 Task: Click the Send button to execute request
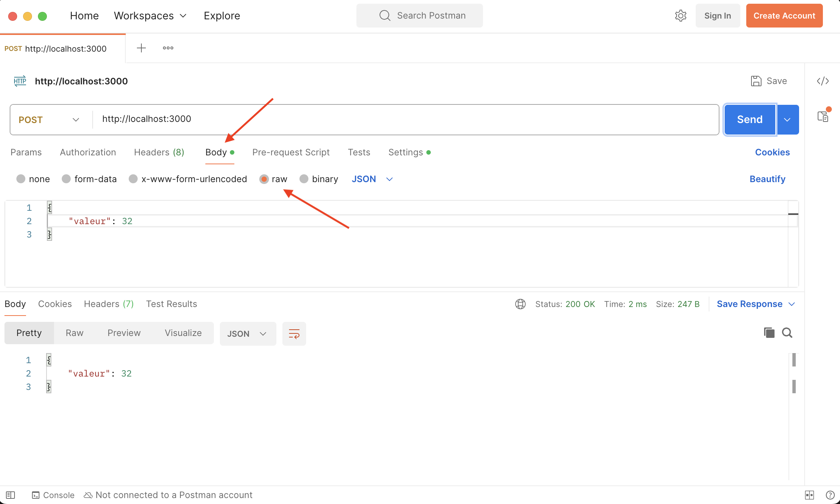tap(750, 119)
